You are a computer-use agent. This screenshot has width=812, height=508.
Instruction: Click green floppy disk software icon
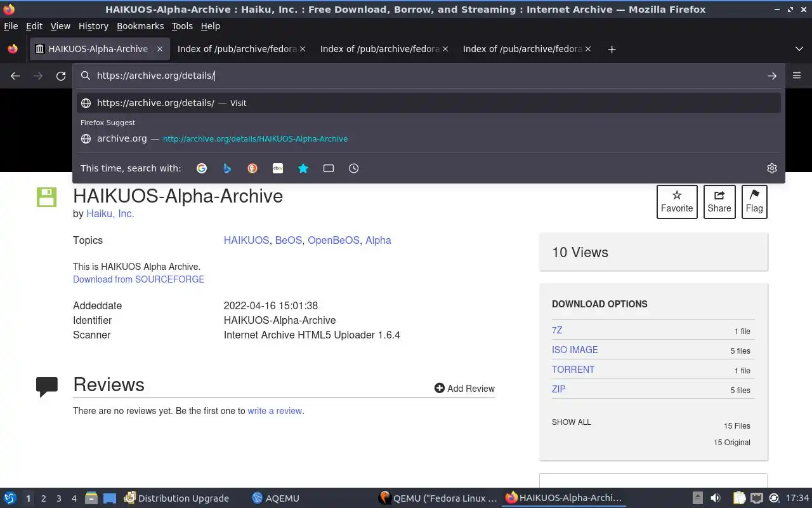[47, 197]
